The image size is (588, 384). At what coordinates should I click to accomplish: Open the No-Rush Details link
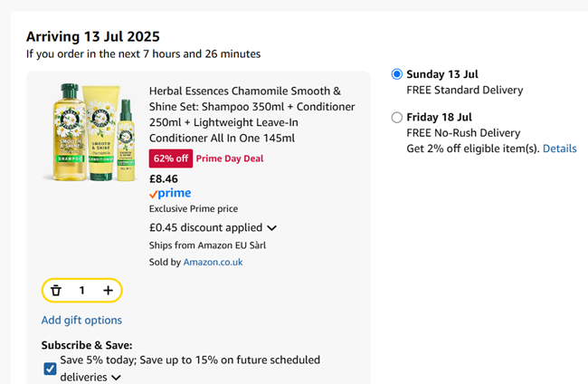point(559,149)
